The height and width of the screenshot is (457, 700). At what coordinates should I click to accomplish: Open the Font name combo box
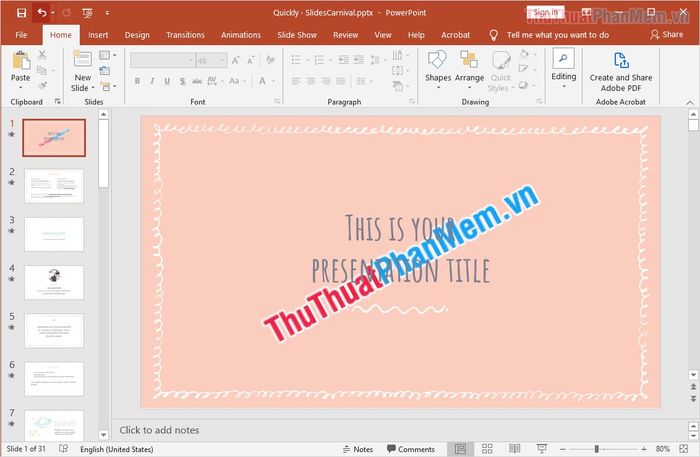(163, 60)
